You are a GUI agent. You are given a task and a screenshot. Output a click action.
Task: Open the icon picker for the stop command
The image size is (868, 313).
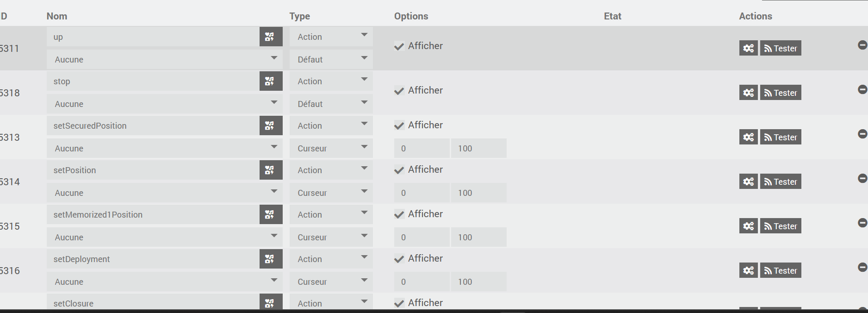[x=271, y=81]
